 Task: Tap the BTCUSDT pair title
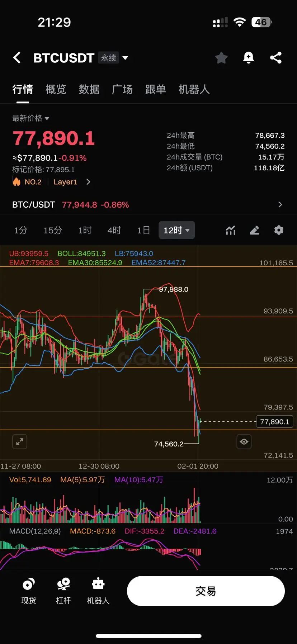coord(64,58)
